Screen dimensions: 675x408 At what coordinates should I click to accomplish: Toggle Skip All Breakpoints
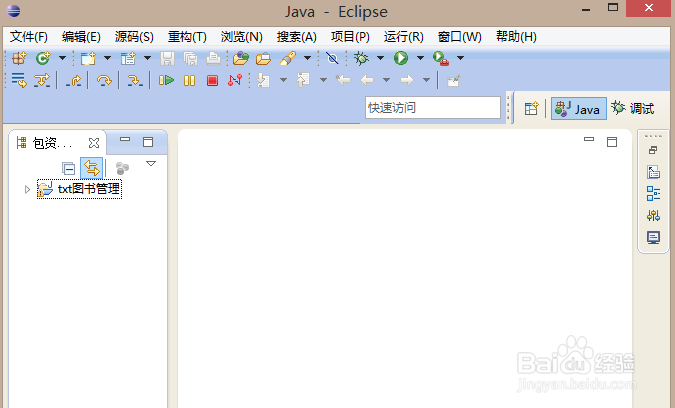332,58
